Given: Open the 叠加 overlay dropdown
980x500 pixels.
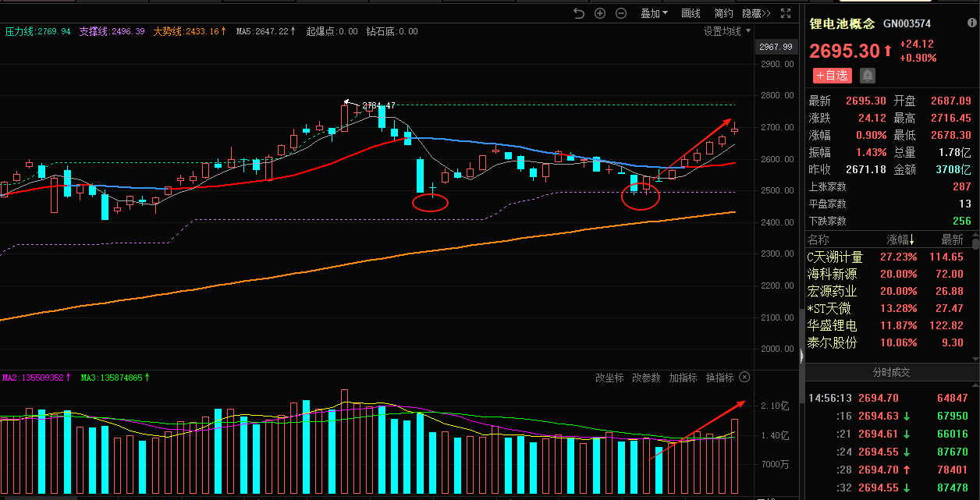Looking at the screenshot, I should (654, 13).
